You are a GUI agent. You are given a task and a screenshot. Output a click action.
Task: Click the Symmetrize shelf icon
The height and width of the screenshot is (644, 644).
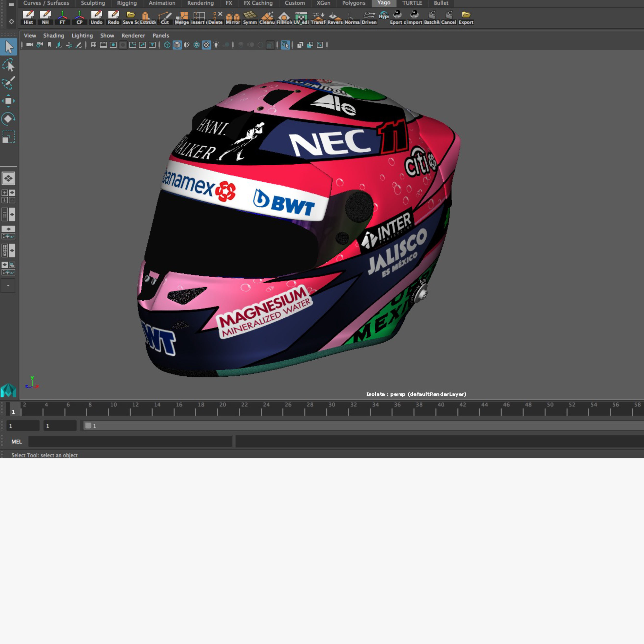[x=250, y=18]
